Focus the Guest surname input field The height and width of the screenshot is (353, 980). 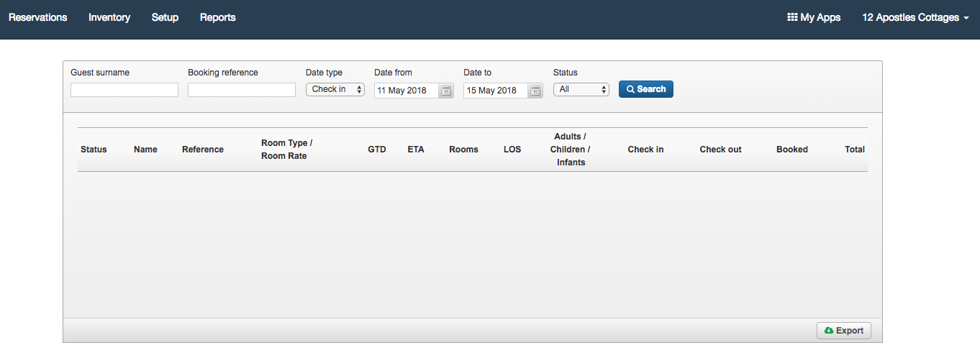point(124,90)
